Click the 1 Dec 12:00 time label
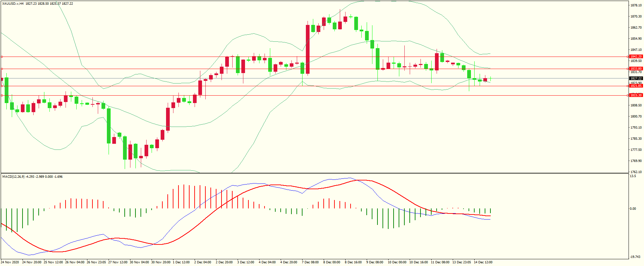The height and width of the screenshot is (266, 644). coord(181,262)
